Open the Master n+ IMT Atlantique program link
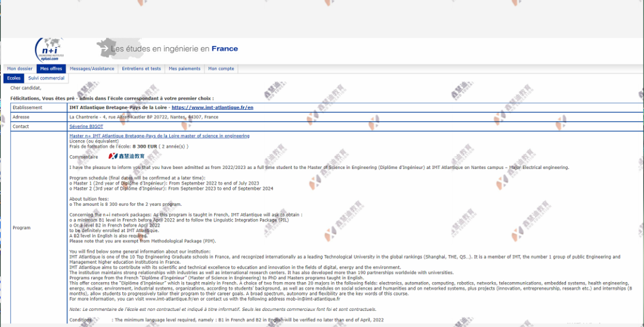This screenshot has height=327, width=644. 159,136
